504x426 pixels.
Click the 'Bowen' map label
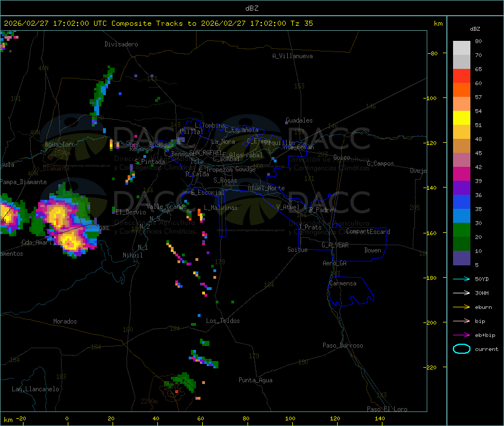coord(372,250)
